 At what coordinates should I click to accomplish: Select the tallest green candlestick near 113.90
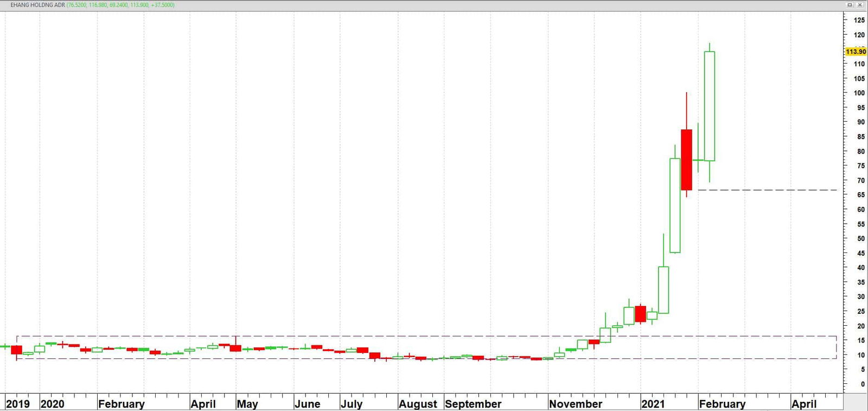pos(710,106)
